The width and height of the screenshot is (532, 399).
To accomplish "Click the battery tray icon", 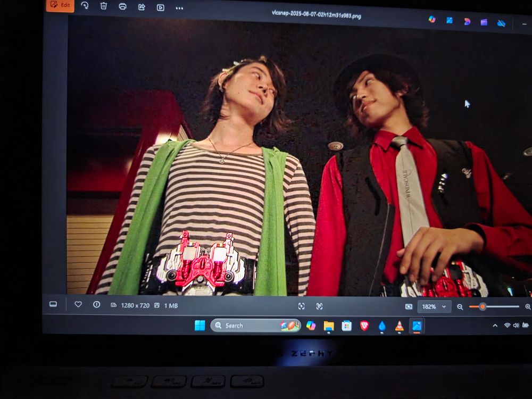I will pos(526,325).
